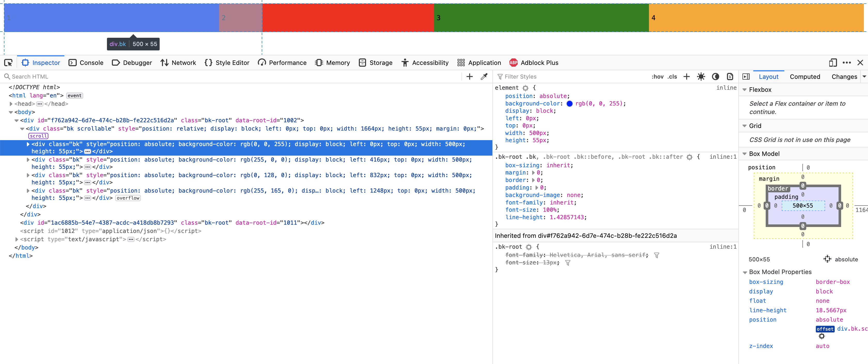This screenshot has height=364, width=868.
Task: Close the developer tools panel
Action: click(x=860, y=63)
